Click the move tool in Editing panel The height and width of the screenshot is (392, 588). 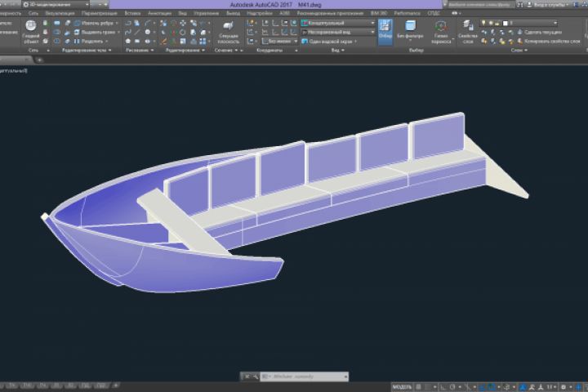coord(183,23)
